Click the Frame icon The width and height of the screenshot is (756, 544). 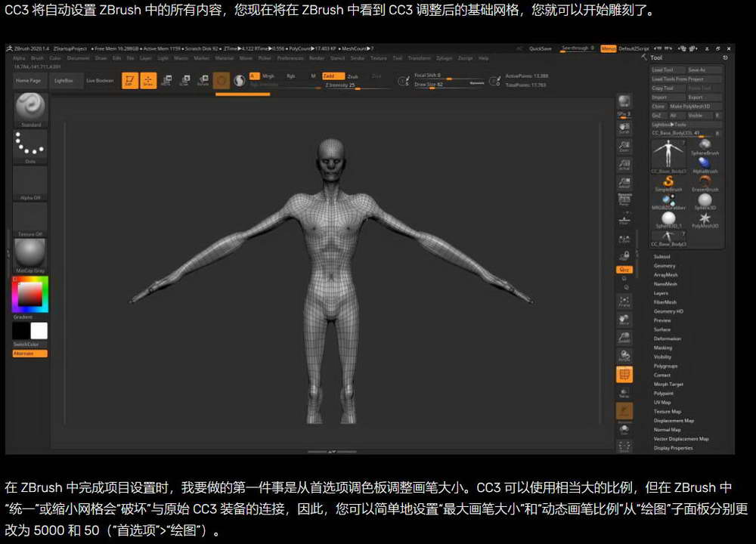pos(624,301)
